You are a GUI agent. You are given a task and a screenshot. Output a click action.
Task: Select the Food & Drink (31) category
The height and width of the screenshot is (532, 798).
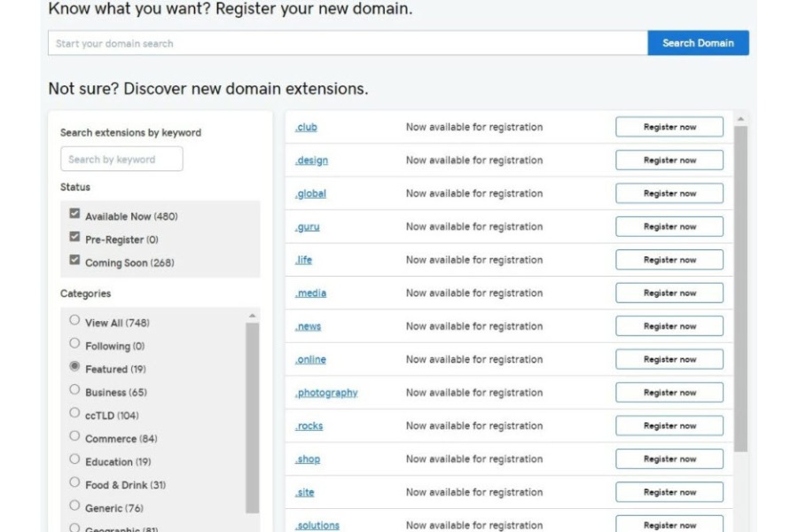coord(74,482)
